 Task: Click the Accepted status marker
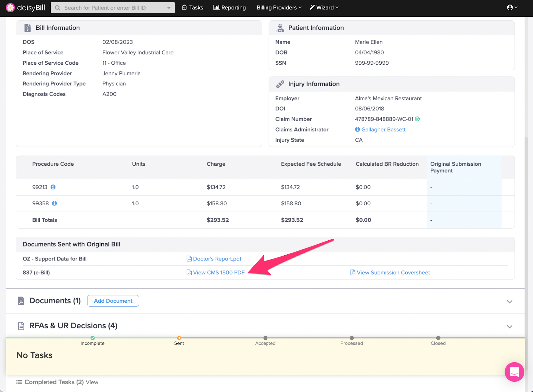pyautogui.click(x=266, y=338)
